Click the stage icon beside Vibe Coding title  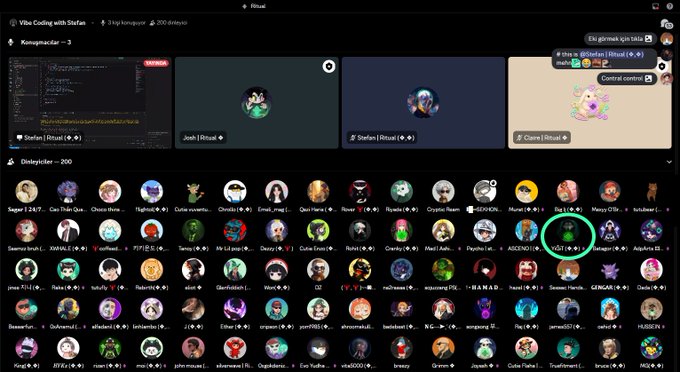coord(13,23)
